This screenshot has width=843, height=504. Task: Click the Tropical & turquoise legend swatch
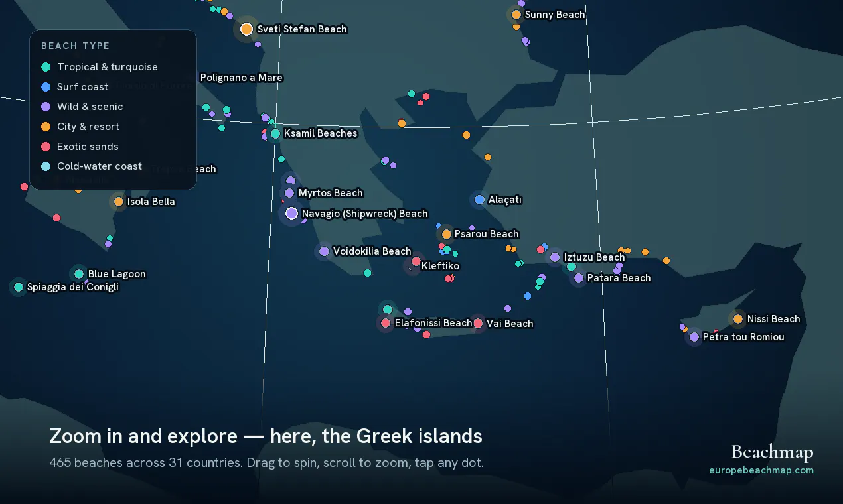[46, 67]
